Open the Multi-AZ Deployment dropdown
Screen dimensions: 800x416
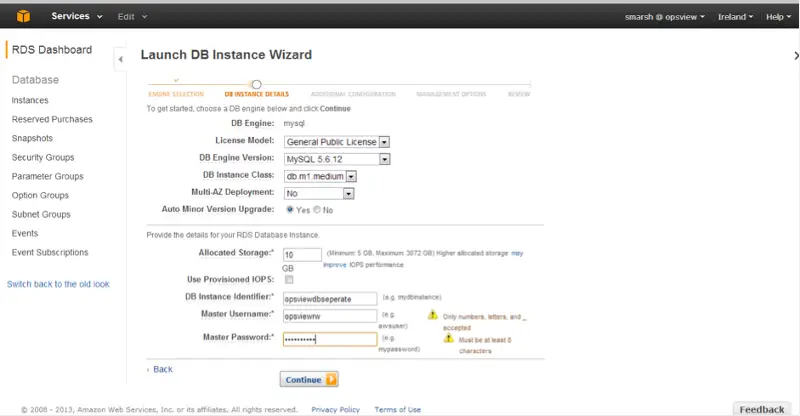point(319,193)
